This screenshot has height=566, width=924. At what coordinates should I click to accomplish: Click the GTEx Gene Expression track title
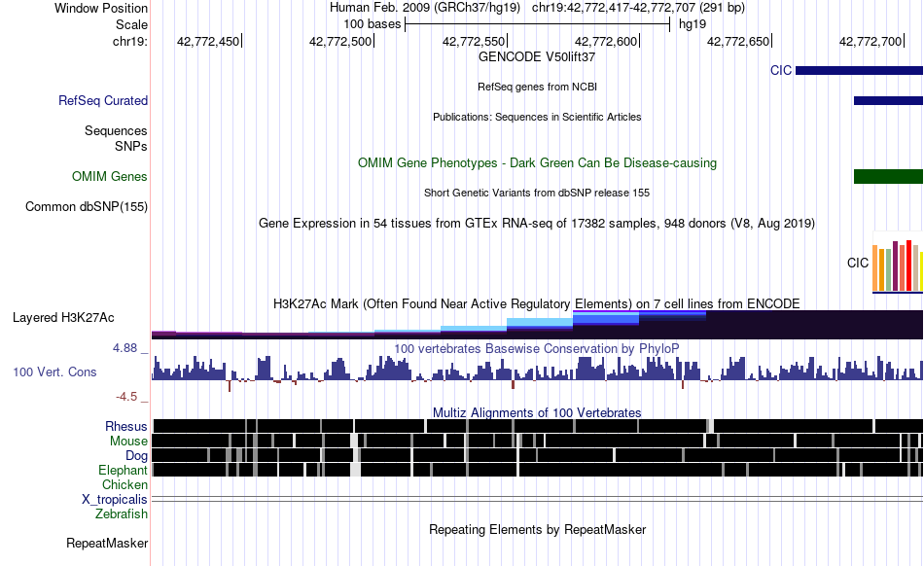(x=537, y=224)
